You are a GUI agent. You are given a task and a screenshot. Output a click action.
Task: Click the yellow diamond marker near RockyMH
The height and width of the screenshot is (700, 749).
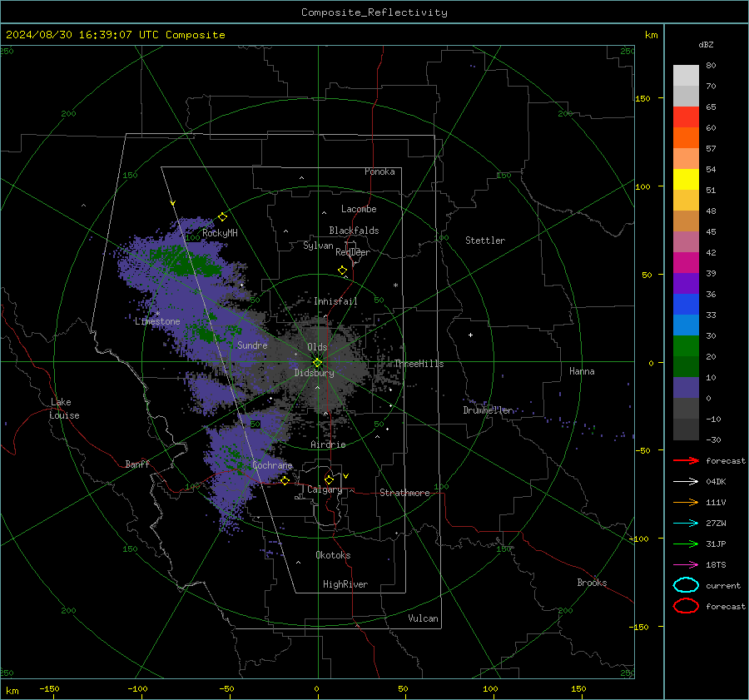[x=222, y=217]
